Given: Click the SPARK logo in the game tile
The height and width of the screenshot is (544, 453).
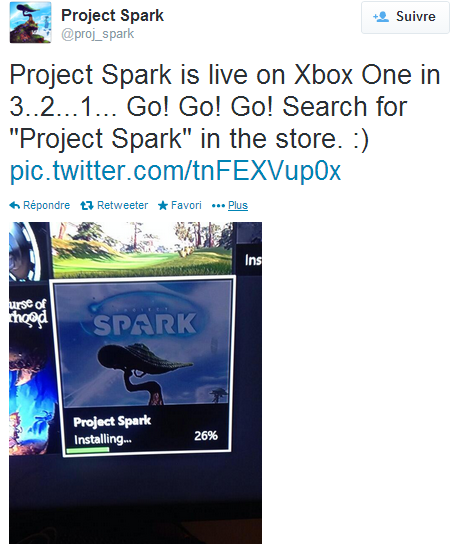Looking at the screenshot, I should [145, 324].
